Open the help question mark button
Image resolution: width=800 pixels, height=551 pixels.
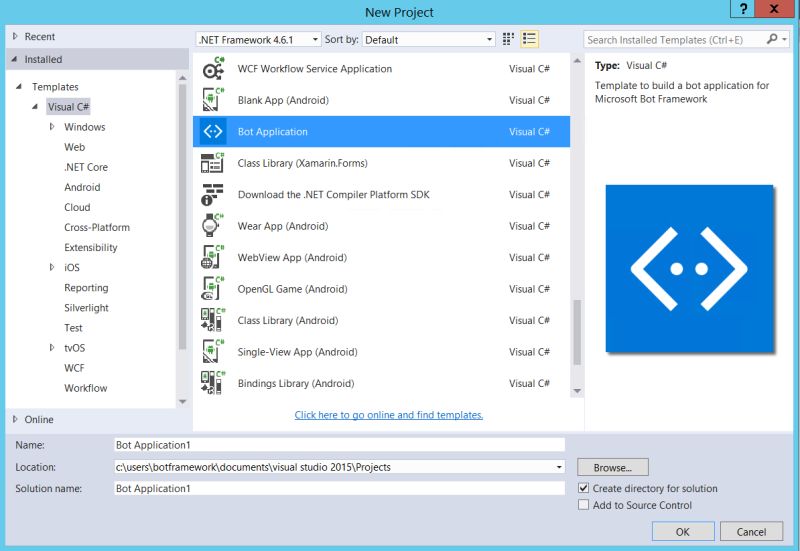tap(743, 9)
